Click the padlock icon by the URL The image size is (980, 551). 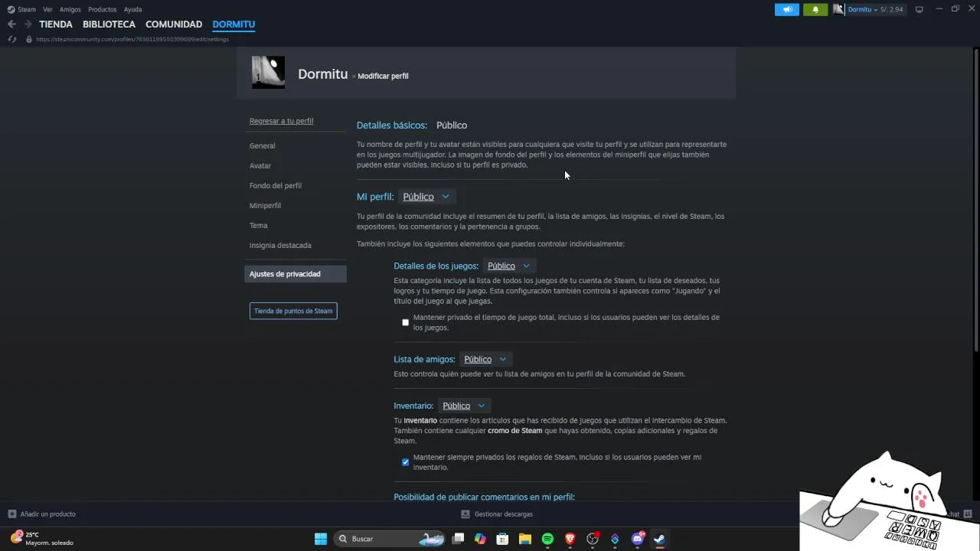[x=28, y=39]
